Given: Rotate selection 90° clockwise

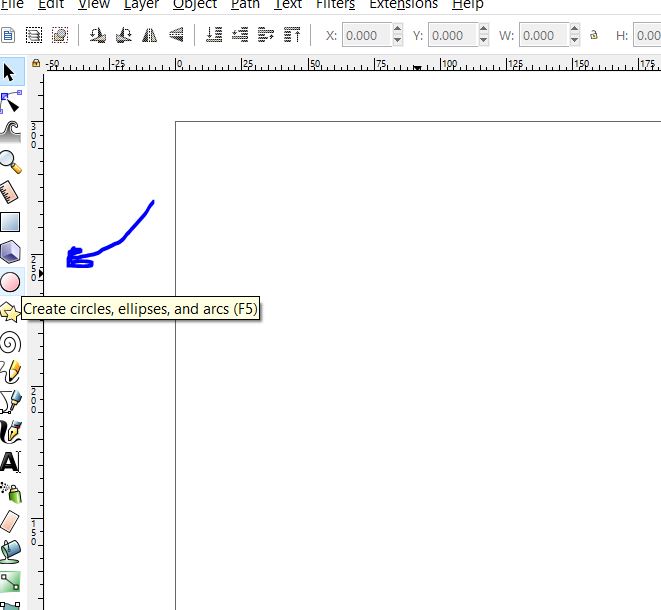Looking at the screenshot, I should point(124,35).
